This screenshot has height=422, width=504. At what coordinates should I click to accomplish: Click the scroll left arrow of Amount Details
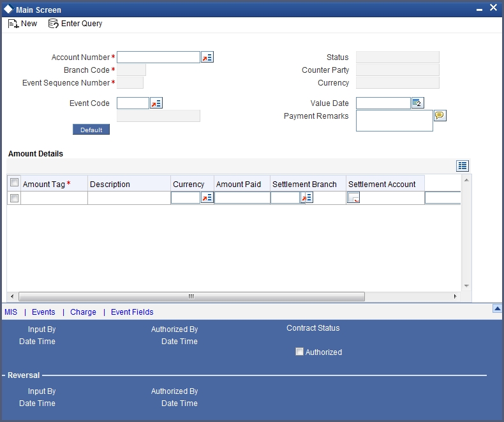point(12,296)
